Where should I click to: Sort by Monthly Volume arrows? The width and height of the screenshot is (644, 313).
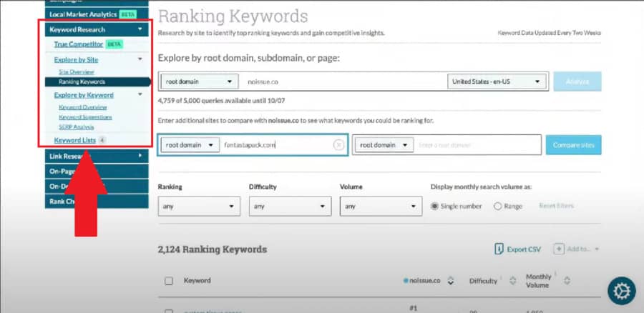coord(567,281)
